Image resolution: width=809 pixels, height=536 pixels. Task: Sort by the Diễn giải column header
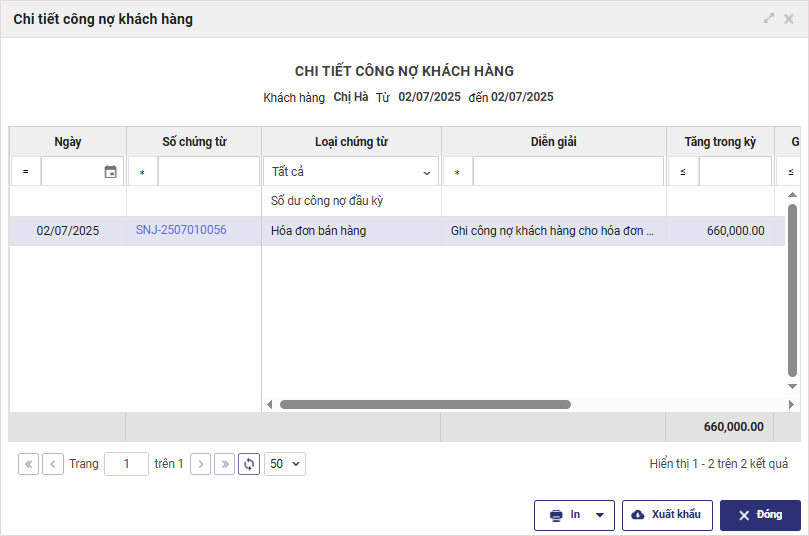[x=553, y=142]
